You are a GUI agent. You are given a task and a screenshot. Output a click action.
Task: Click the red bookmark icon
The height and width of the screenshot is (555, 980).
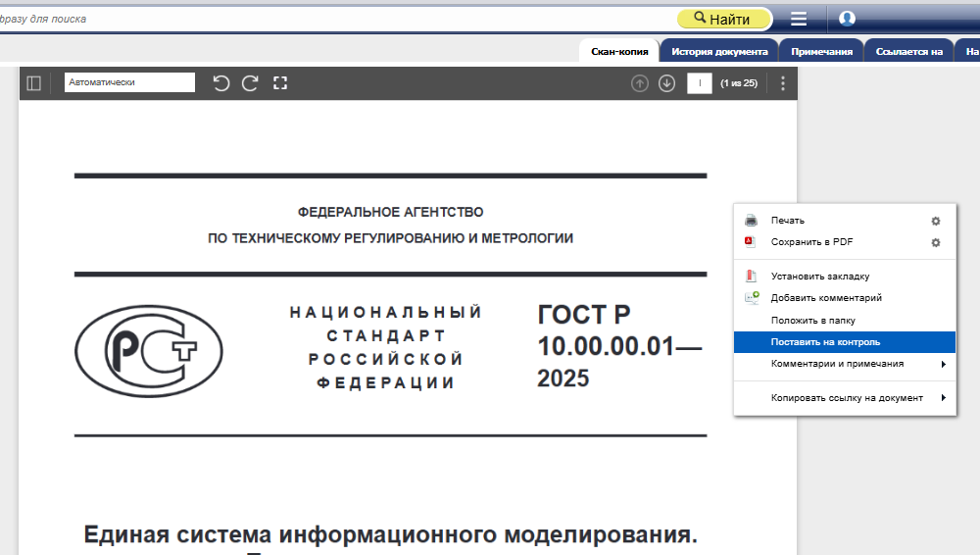click(x=752, y=276)
